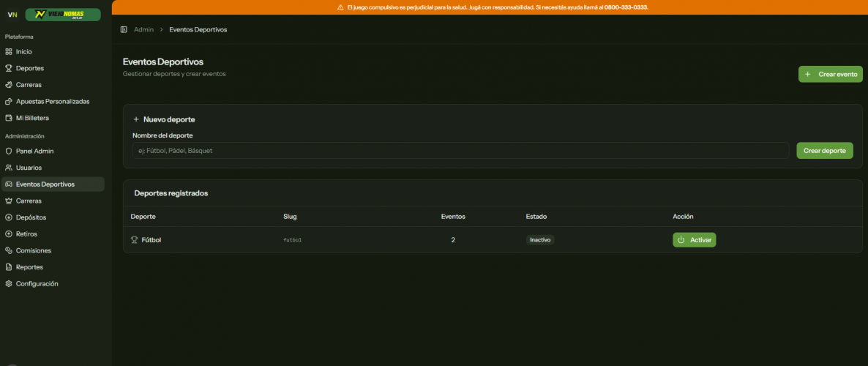Click the Comisiones coins icon

8,250
